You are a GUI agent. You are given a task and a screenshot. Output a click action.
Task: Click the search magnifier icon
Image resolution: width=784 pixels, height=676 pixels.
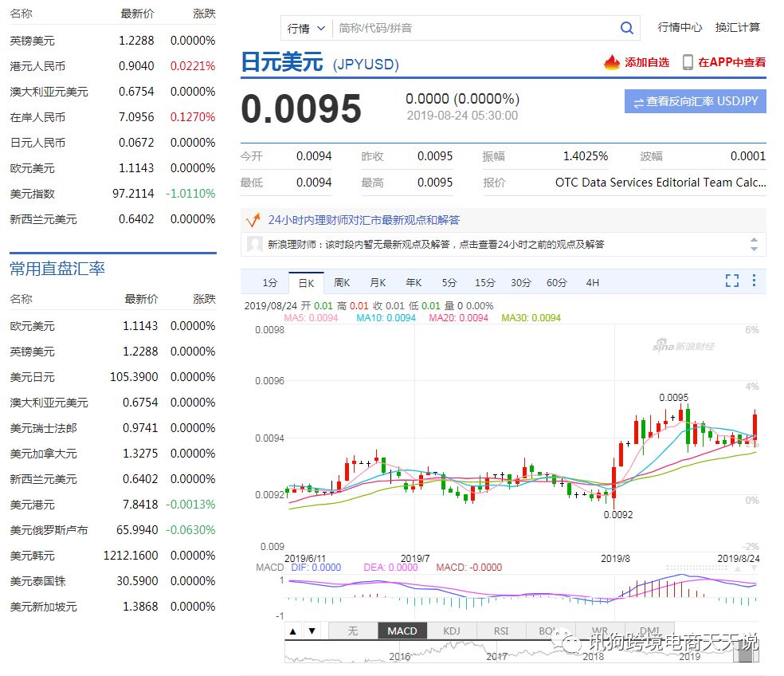click(626, 28)
